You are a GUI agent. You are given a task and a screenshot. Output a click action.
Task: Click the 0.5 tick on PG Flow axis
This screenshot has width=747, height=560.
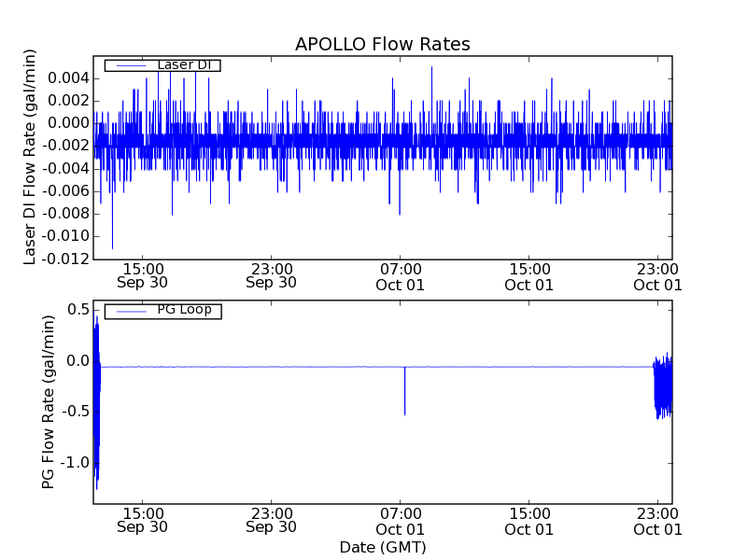[x=78, y=310]
